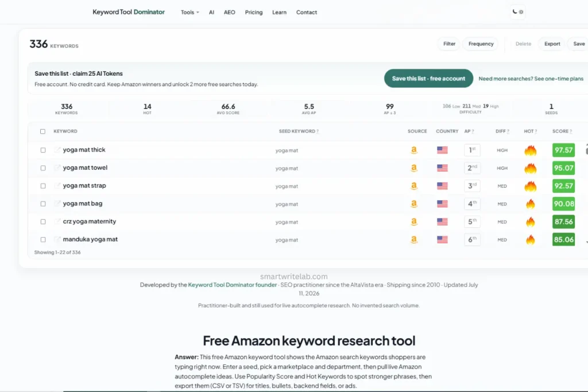Click the edit icon beside yoga mat towel
Viewport: 588px width, 392px height.
pos(57,168)
